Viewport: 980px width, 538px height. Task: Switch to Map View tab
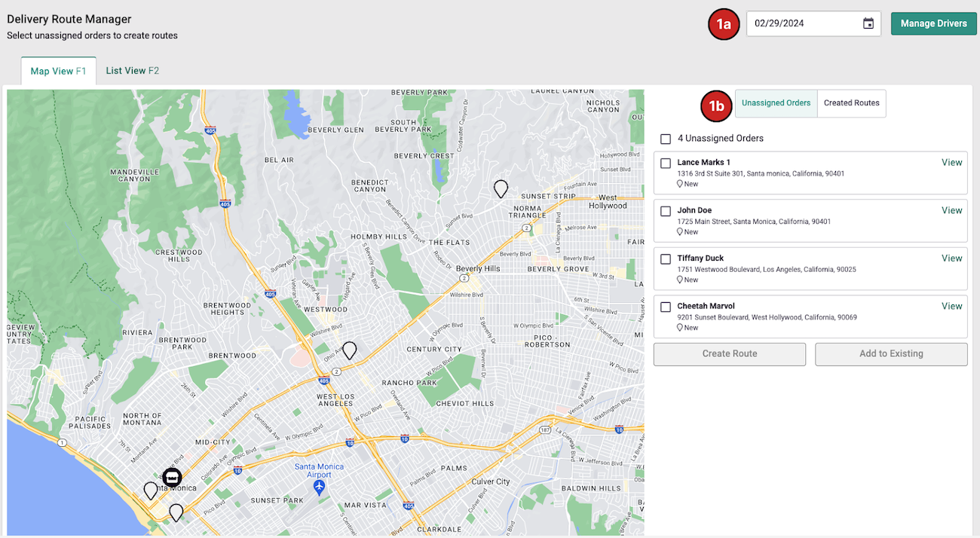click(59, 71)
